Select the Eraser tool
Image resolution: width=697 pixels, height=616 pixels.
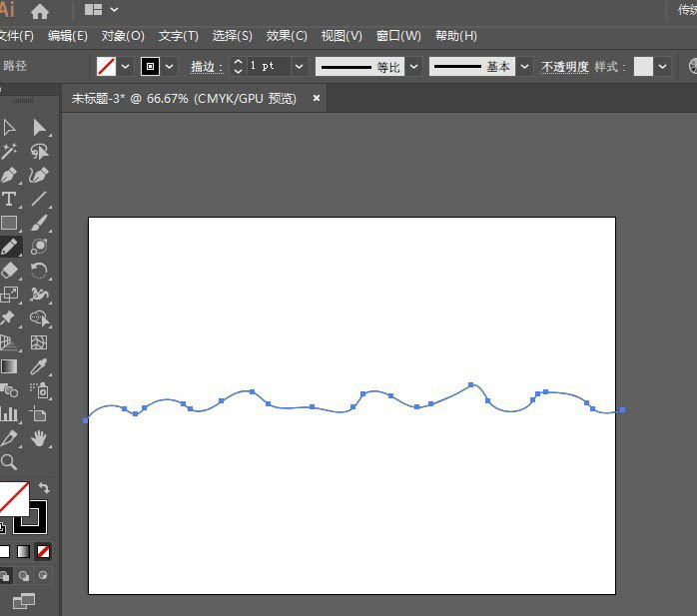pos(9,271)
